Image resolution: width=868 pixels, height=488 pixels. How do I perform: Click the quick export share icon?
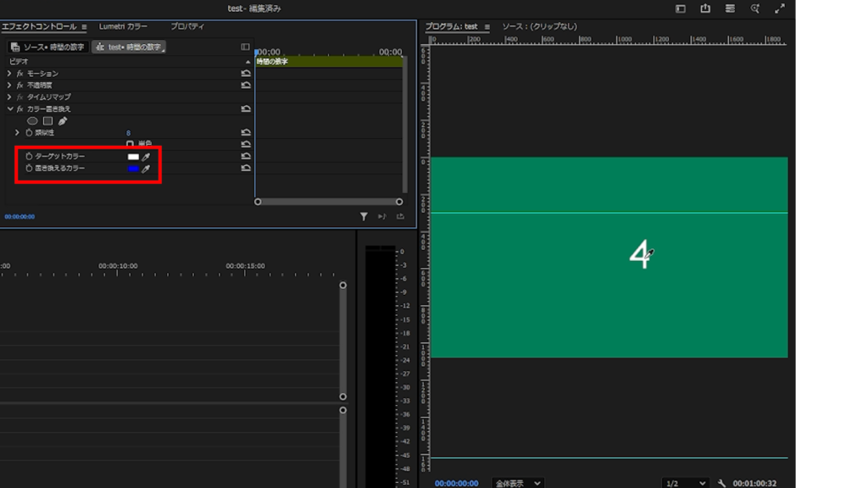coord(705,8)
